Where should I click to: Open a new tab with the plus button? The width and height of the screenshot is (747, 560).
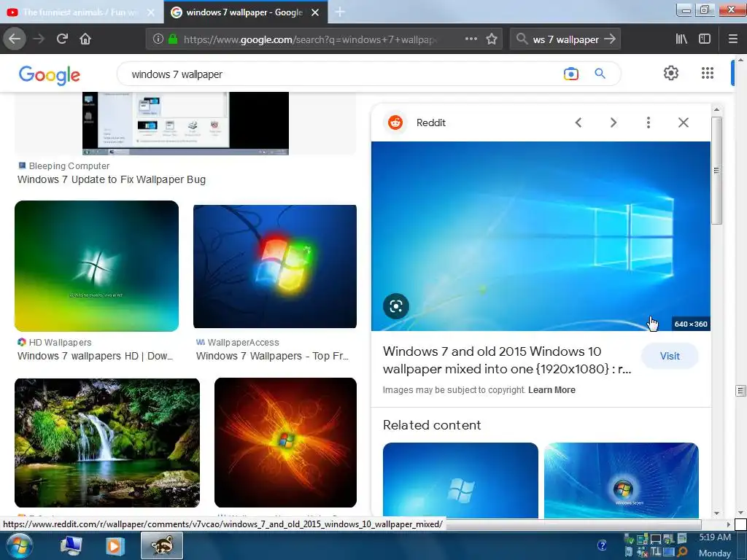click(340, 12)
